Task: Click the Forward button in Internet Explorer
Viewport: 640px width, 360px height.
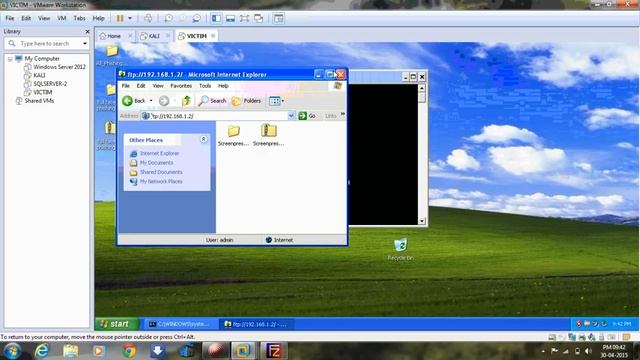Action: [x=164, y=101]
